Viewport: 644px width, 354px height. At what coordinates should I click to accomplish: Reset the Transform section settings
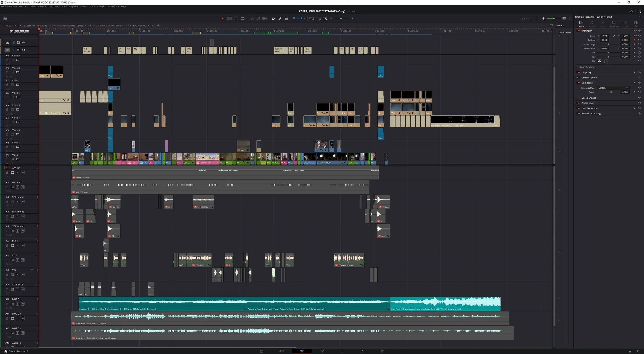(x=639, y=31)
